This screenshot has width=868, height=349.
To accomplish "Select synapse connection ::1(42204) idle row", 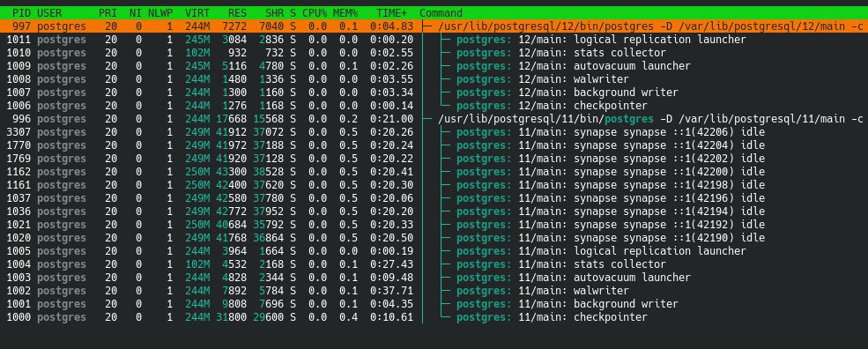I will click(x=434, y=145).
